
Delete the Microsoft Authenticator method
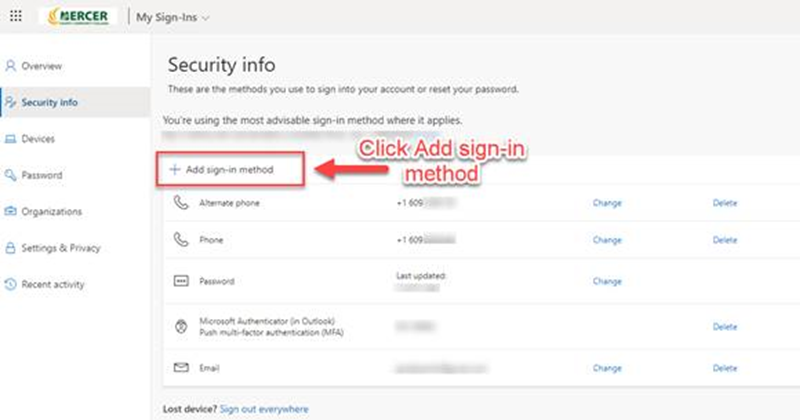(724, 326)
